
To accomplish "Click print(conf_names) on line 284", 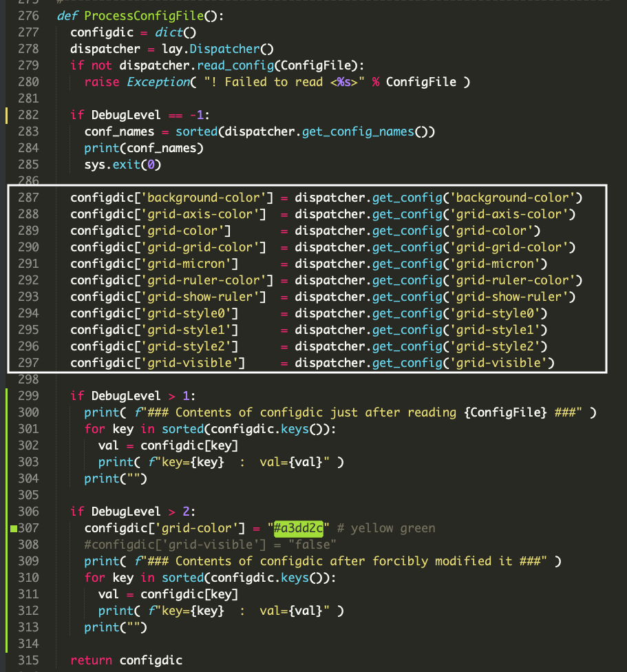I will coord(144,148).
